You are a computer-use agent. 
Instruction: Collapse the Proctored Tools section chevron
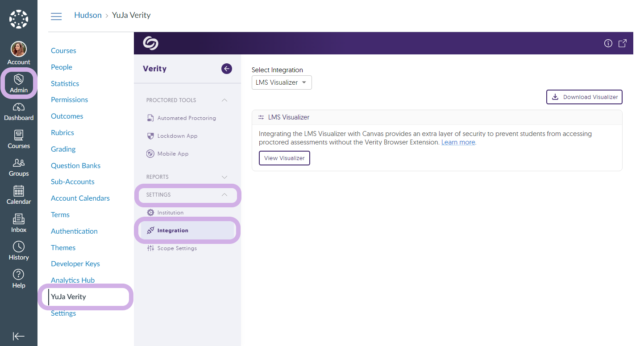pyautogui.click(x=224, y=100)
